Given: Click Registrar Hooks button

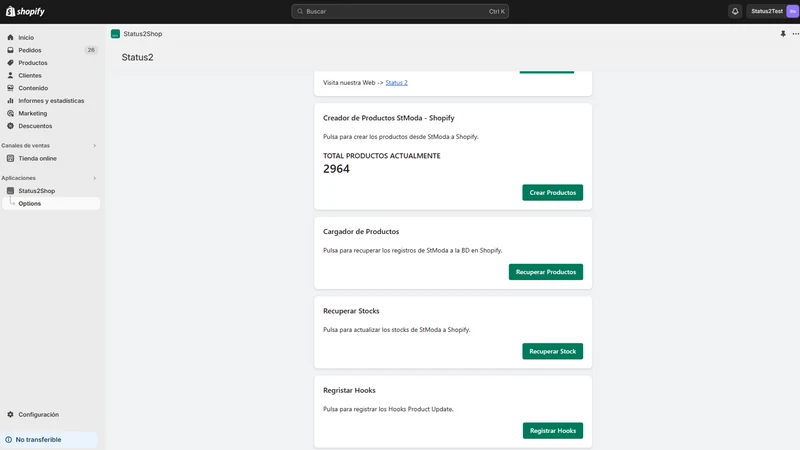Looking at the screenshot, I should (553, 431).
